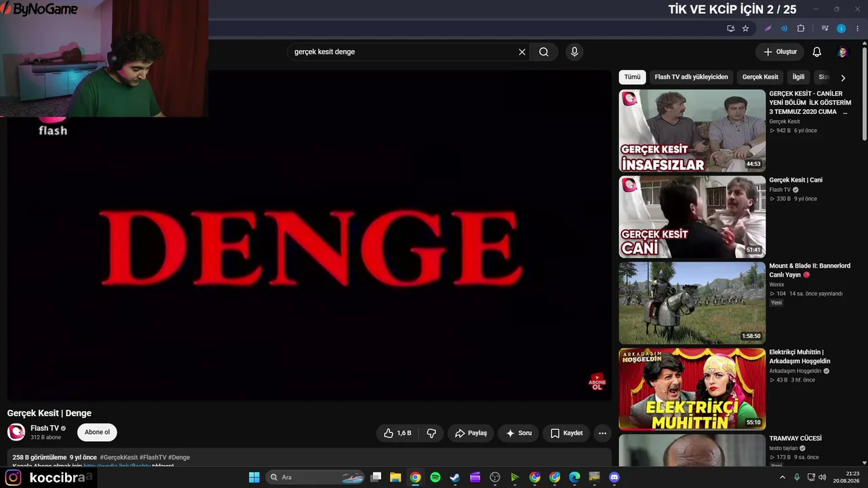Open the Gerçek Kesit | Cani title link
Screen dimensions: 868x488
795,180
